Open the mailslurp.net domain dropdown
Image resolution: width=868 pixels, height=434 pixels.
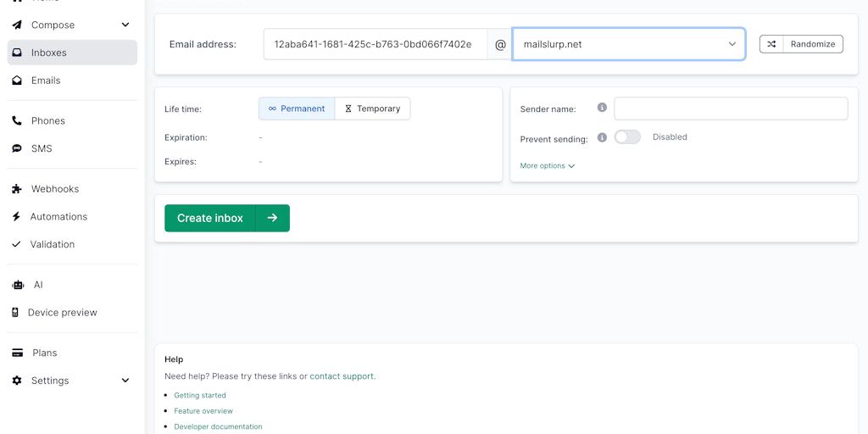[x=628, y=44]
